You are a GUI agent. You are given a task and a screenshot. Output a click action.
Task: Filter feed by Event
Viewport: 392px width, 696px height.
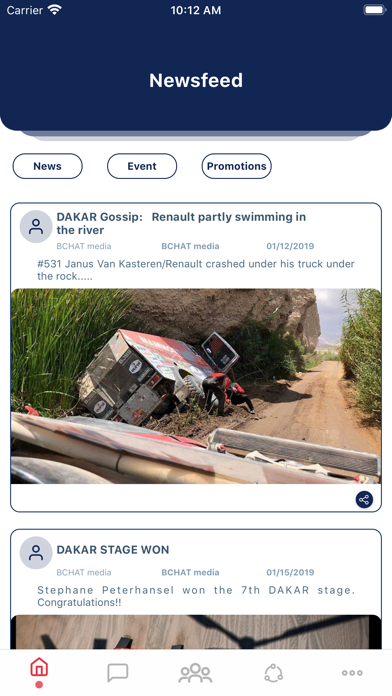[142, 166]
